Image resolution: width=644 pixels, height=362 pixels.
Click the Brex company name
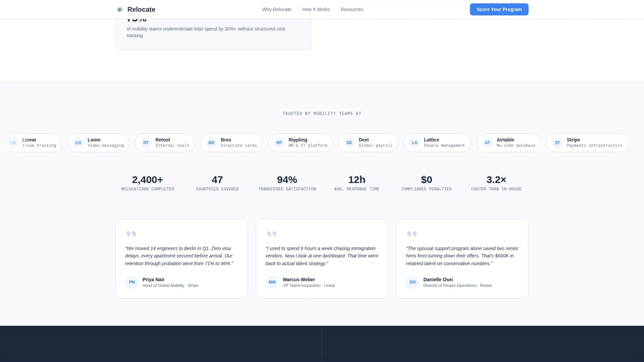pyautogui.click(x=226, y=140)
